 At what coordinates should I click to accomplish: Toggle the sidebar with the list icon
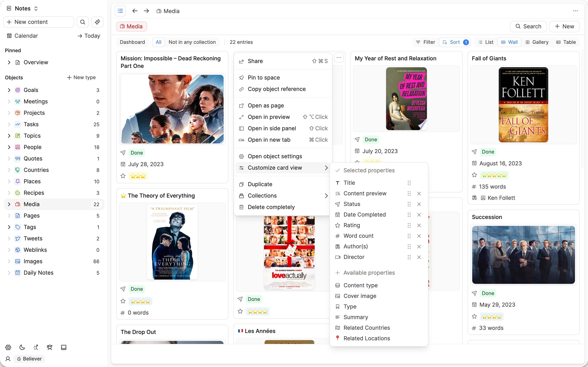[120, 11]
